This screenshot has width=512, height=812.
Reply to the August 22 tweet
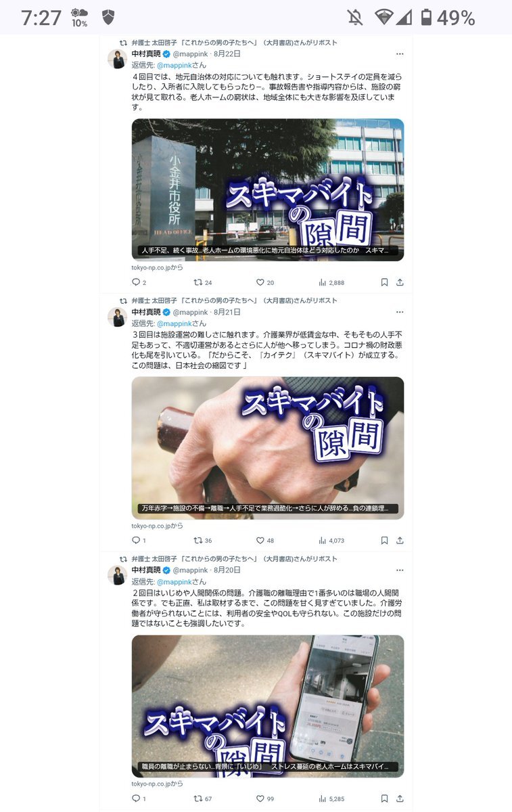tap(135, 282)
